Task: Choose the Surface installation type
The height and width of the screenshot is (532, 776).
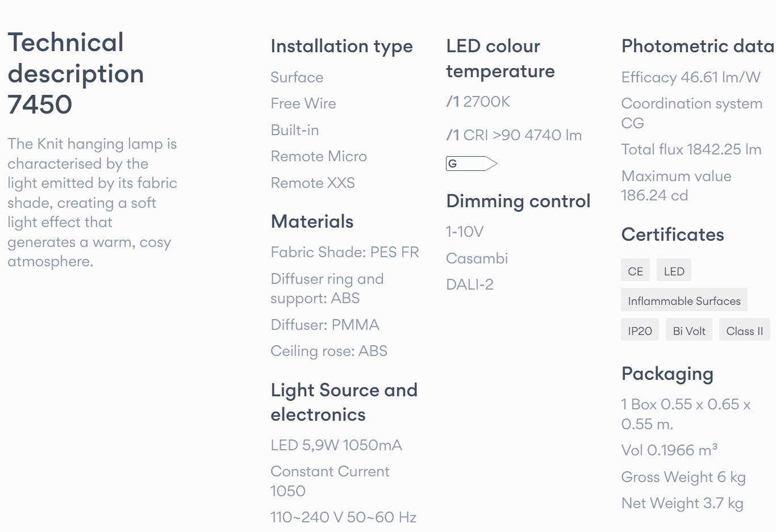Action: [x=297, y=77]
